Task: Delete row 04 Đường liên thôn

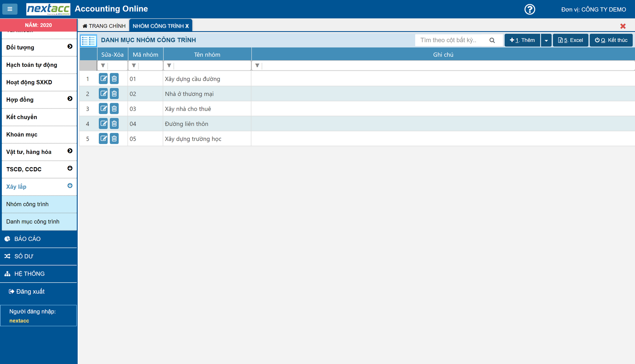Action: [114, 124]
